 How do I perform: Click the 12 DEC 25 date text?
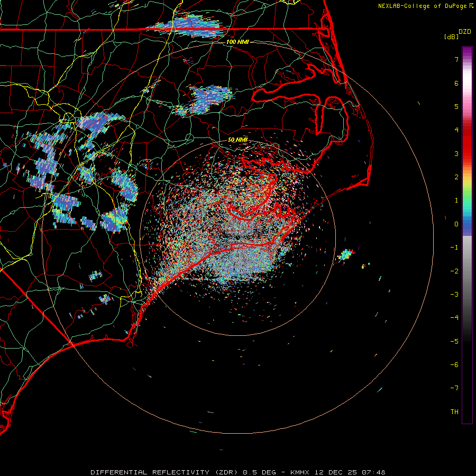tap(337, 472)
